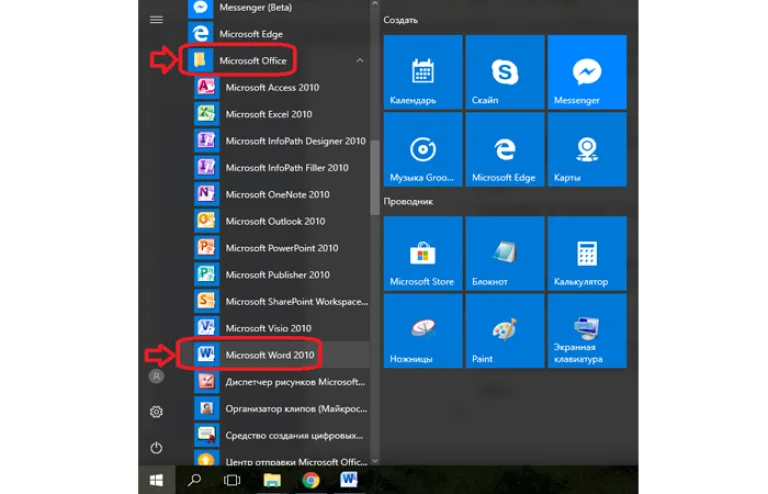Open Google Chrome from taskbar

click(x=311, y=480)
